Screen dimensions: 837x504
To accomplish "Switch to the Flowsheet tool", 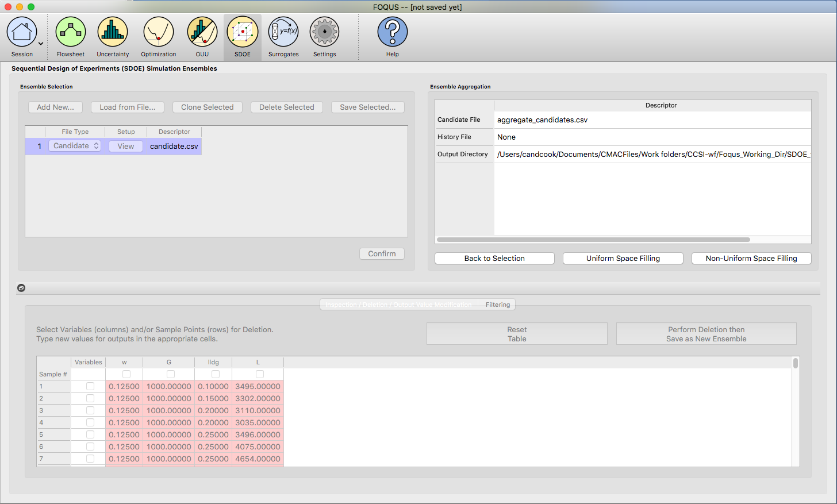I will click(70, 32).
